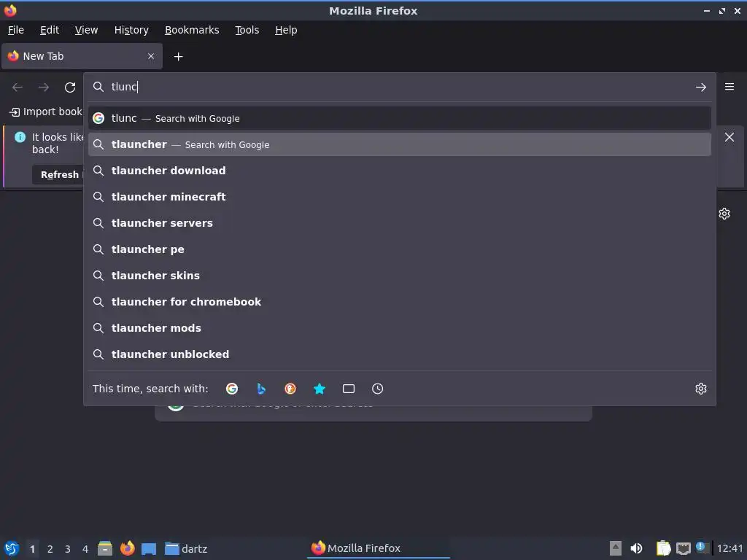The width and height of the screenshot is (747, 560).
Task: Open search settings gear in suggestions panel
Action: (700, 389)
